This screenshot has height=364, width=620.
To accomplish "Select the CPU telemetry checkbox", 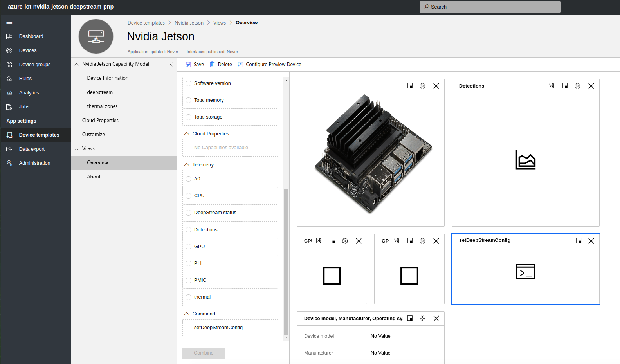I will click(x=188, y=196).
